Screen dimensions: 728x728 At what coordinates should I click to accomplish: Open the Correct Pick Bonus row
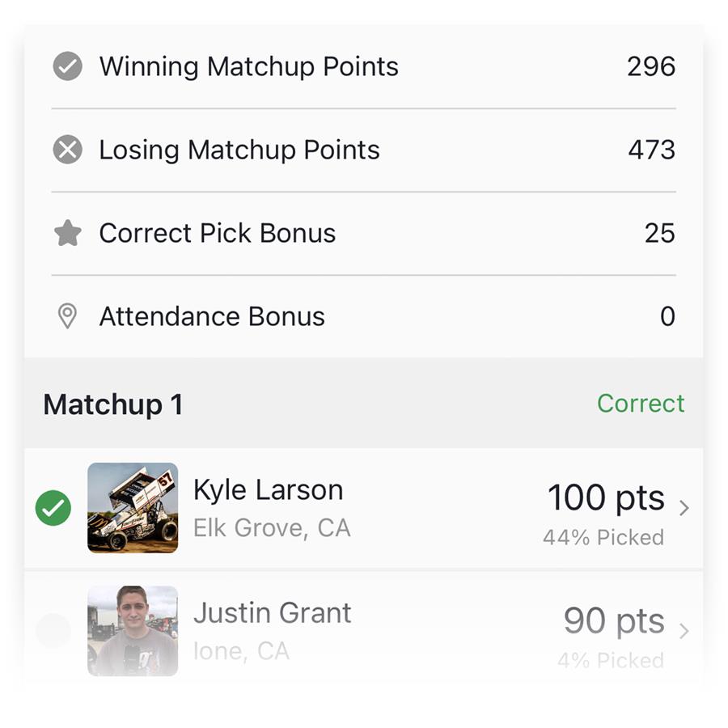[x=363, y=233]
